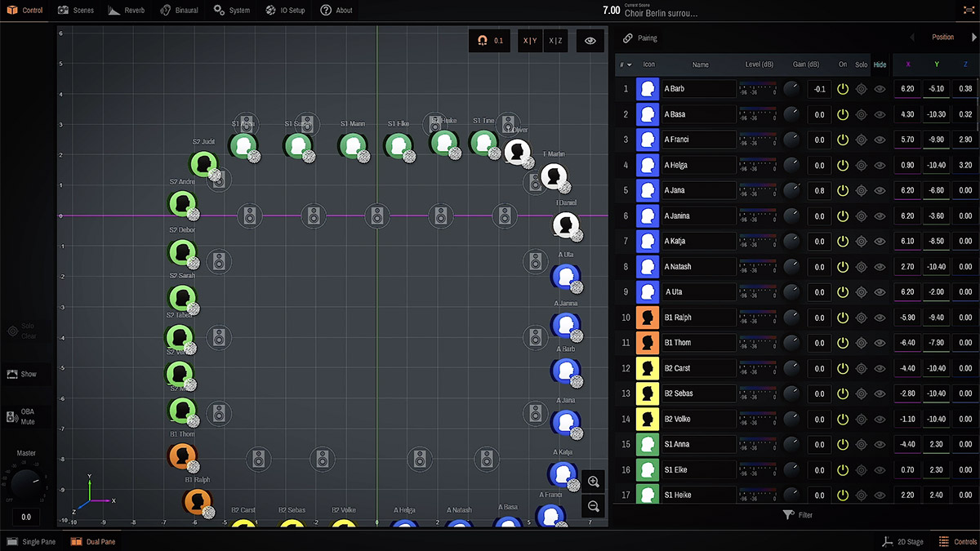This screenshot has width=980, height=551.
Task: Open the System tab
Action: [232, 11]
